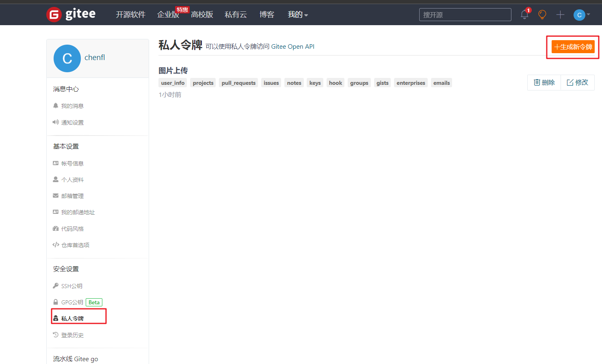The height and width of the screenshot is (364, 602).
Task: Click the hook scope tag
Action: pos(336,83)
